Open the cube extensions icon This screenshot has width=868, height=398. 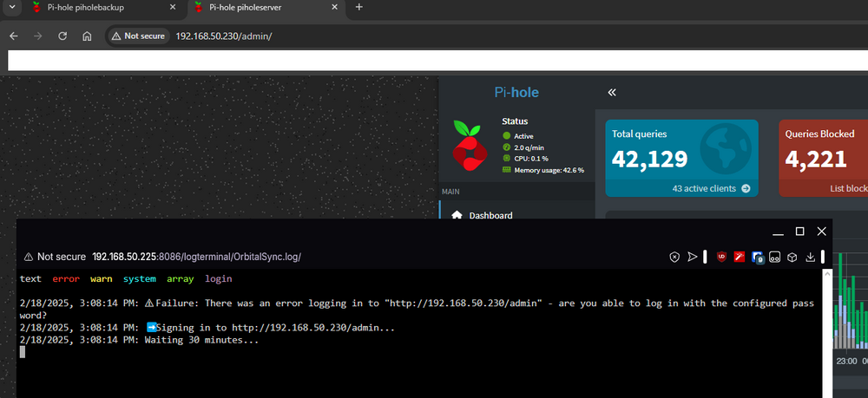click(792, 257)
